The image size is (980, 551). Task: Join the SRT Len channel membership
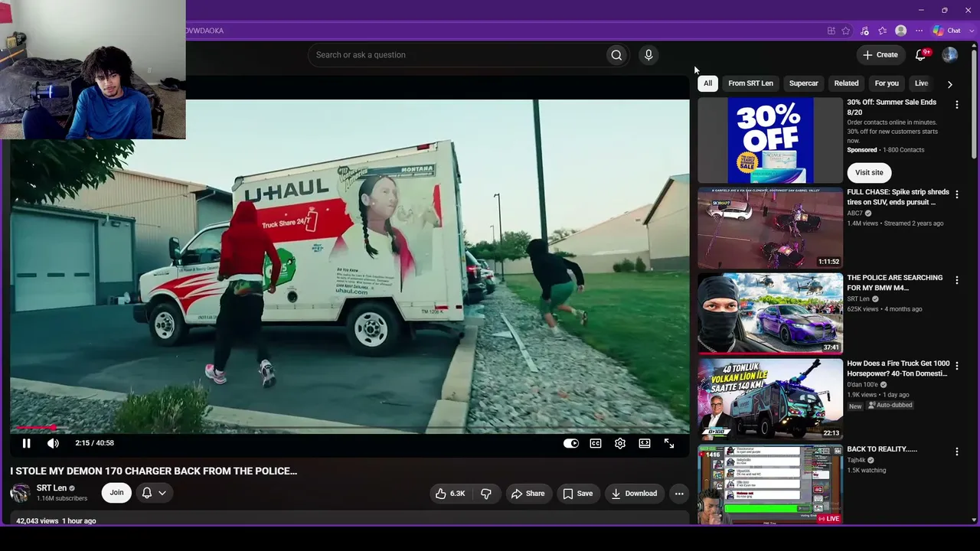116,493
